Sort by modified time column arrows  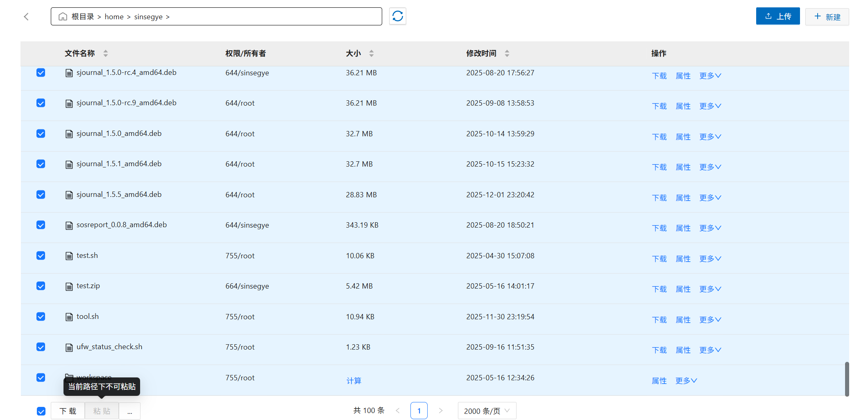[x=507, y=54]
